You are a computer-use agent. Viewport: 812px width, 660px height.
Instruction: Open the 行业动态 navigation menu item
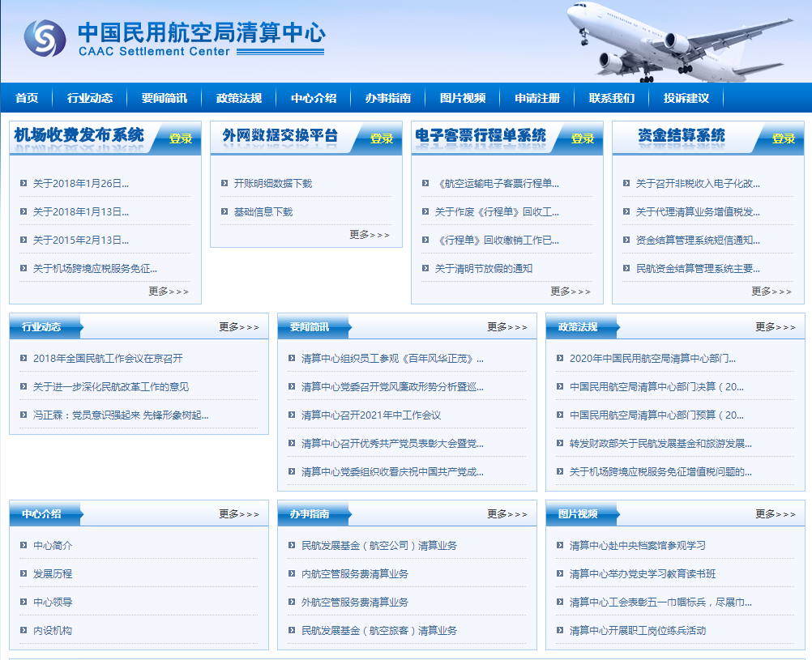click(90, 98)
